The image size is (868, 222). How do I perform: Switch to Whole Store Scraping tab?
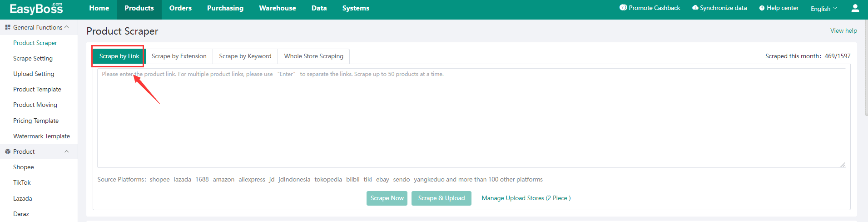point(314,56)
